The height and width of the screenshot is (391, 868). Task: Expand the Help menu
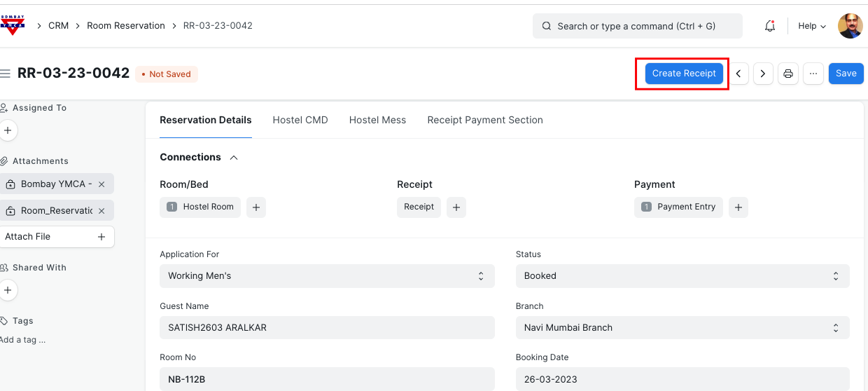(812, 26)
